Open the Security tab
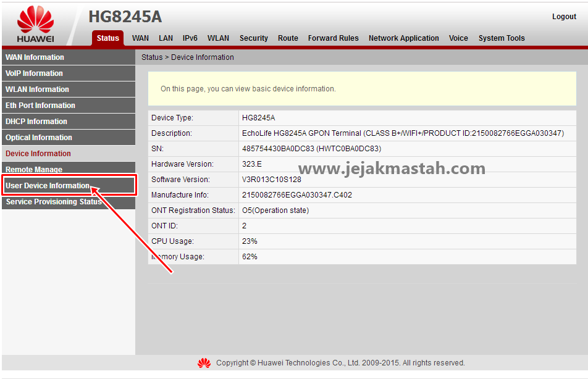588x379 pixels. [x=253, y=38]
